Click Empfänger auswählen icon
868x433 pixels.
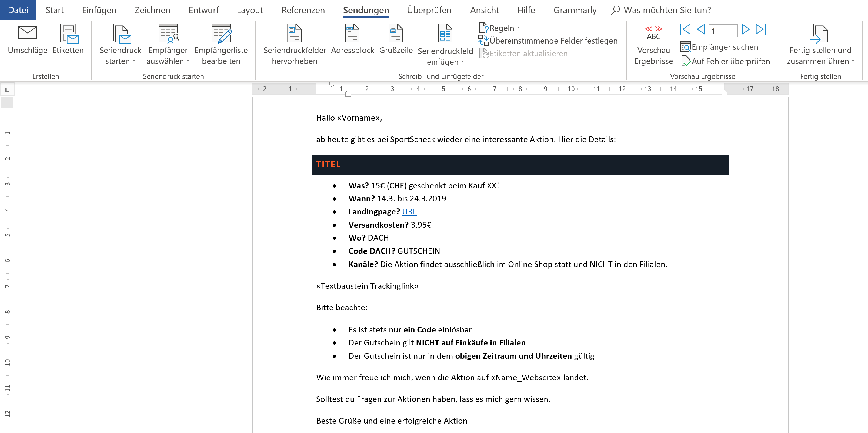[168, 34]
